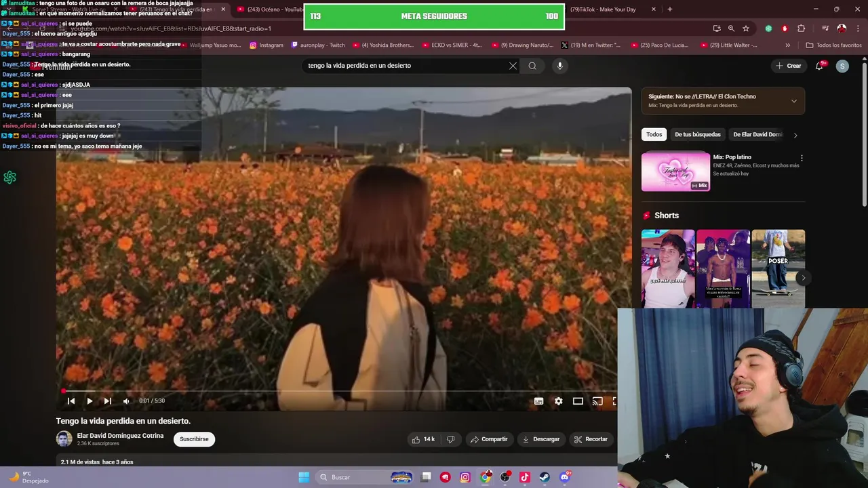Open the weather widget showing 9°C Despejado

(28, 477)
